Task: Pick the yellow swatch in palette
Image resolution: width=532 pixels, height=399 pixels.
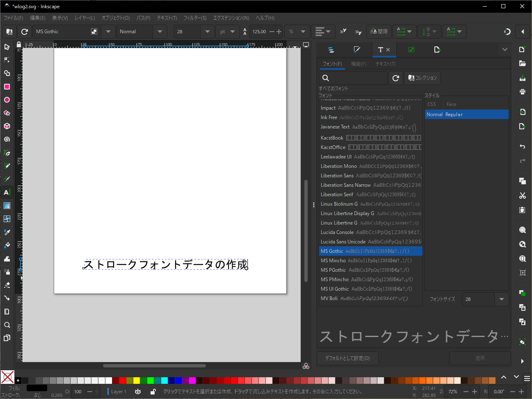Action: [137, 381]
